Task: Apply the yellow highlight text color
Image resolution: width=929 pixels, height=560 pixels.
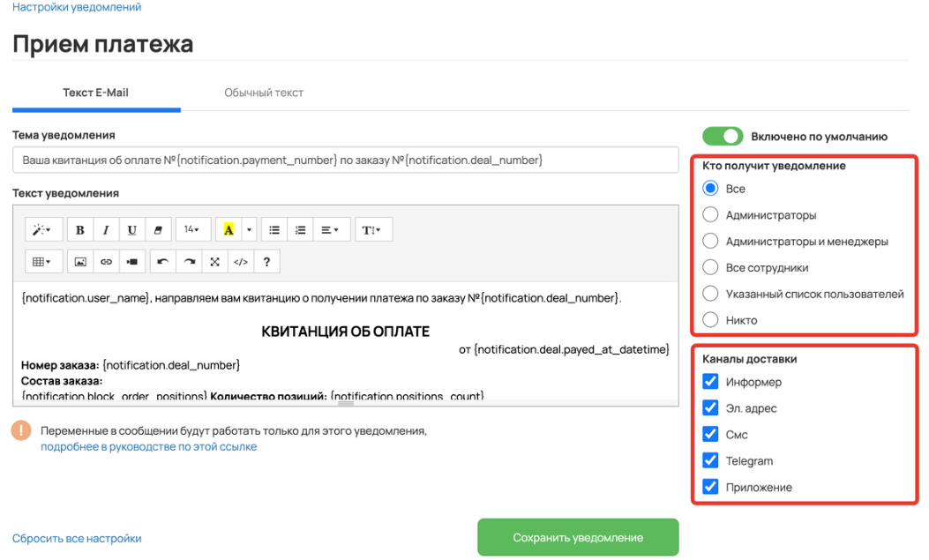Action: [229, 229]
